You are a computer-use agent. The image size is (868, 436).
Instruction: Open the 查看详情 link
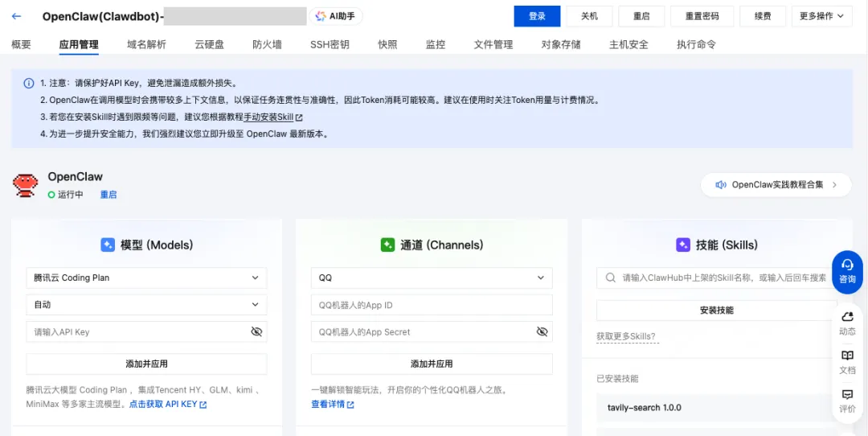(328, 405)
